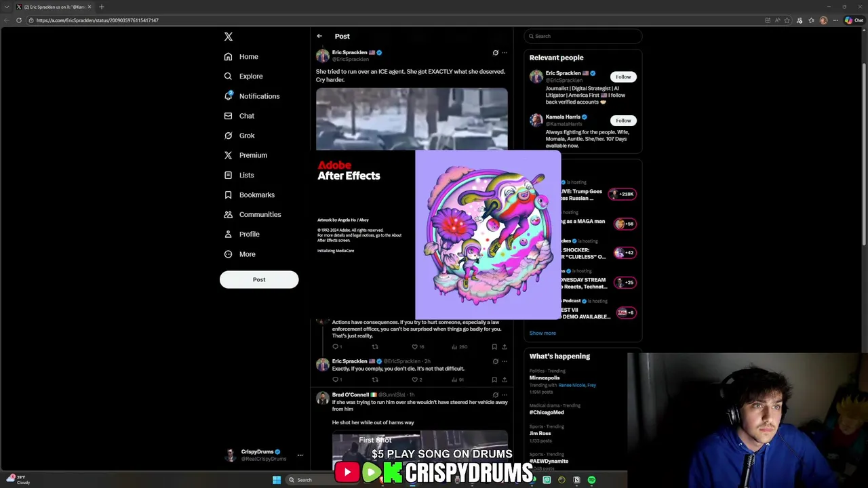Image resolution: width=868 pixels, height=488 pixels.
Task: Open Premium in the sidebar
Action: coord(245,155)
